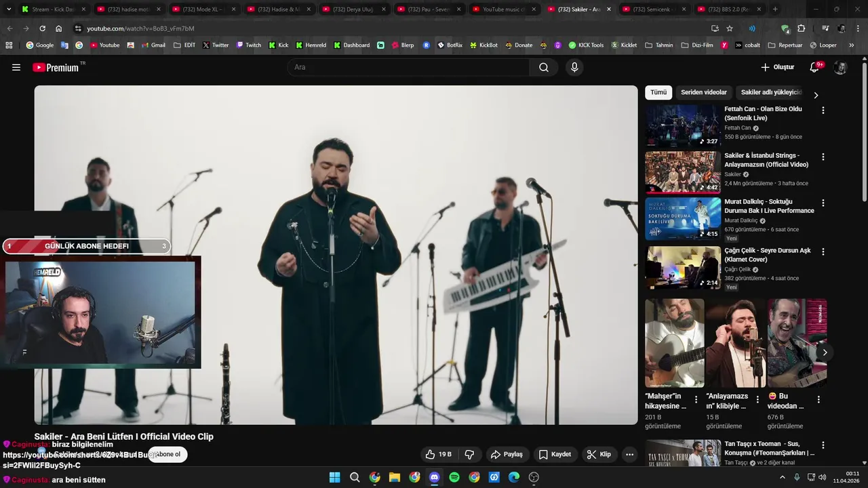Open options for Mahşer'in hikayesine short

[x=696, y=400]
